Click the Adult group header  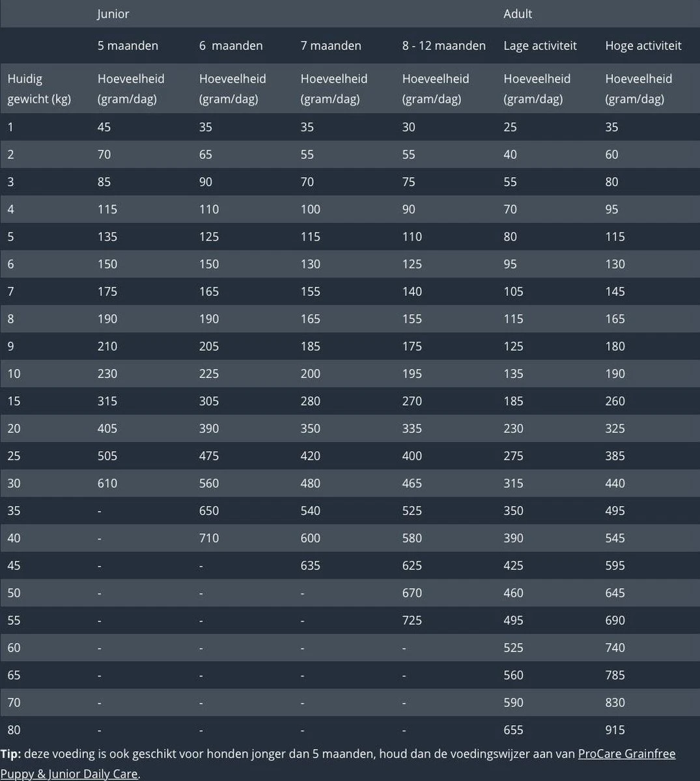(518, 14)
